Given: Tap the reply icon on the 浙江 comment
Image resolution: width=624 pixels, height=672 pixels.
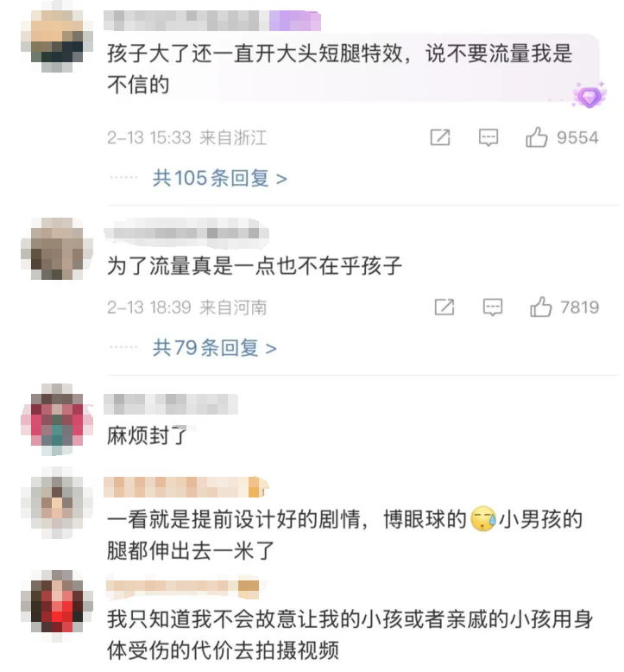Looking at the screenshot, I should point(488,137).
